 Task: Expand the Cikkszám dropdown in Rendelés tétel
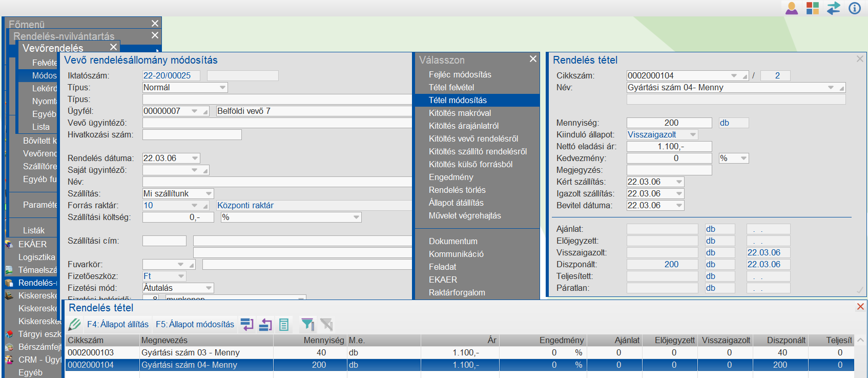click(734, 76)
